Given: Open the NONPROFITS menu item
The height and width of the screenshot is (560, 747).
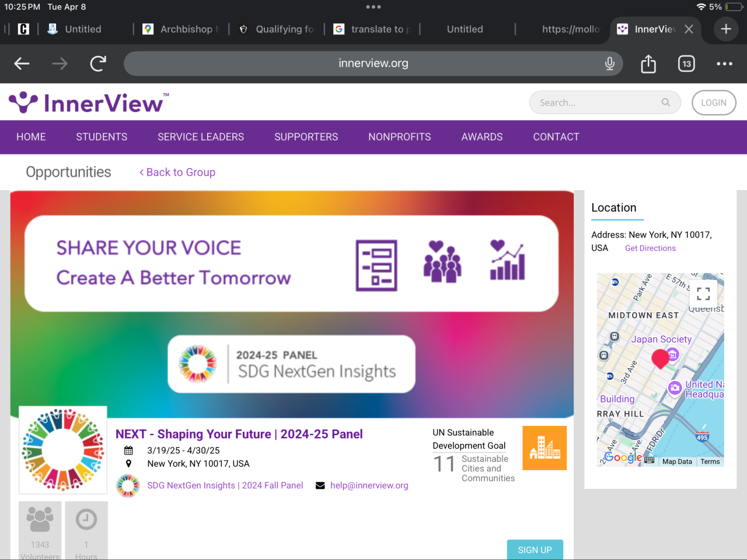Looking at the screenshot, I should click(400, 137).
